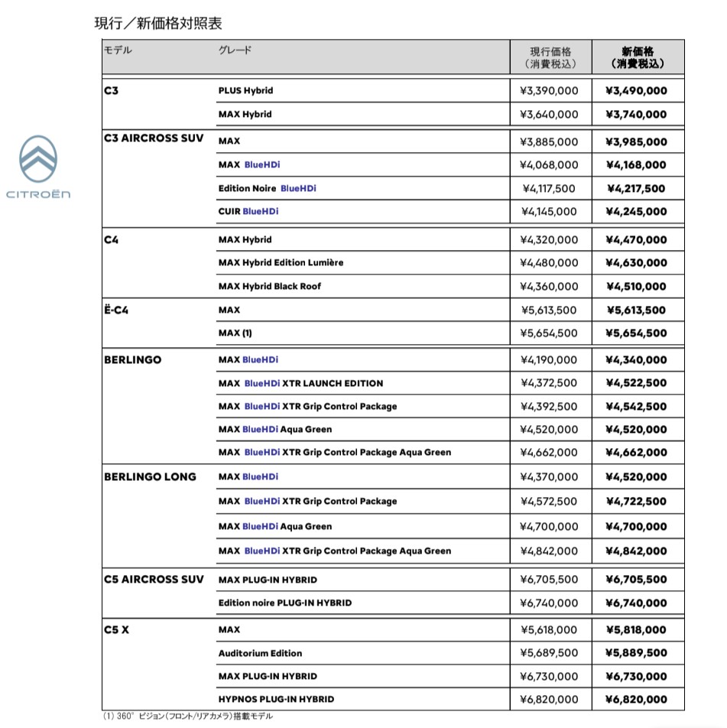The height and width of the screenshot is (728, 727).
Task: Select the PLUS Hybrid grade cell
Action: 245,90
